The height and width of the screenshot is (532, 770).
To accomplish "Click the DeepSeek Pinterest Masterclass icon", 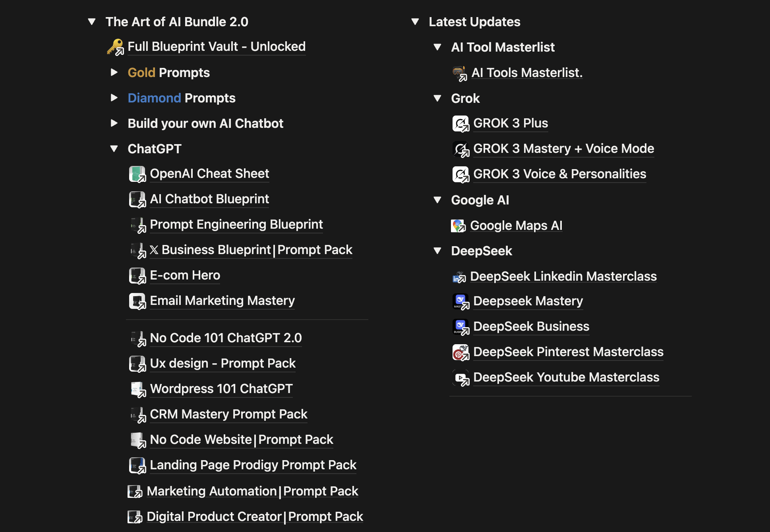I will click(x=460, y=352).
